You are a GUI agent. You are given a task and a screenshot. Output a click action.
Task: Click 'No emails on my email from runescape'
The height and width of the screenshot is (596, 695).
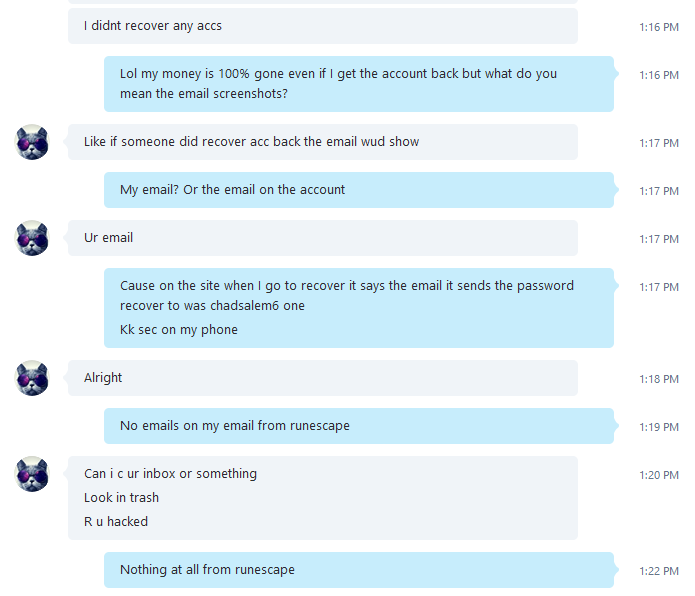click(359, 426)
